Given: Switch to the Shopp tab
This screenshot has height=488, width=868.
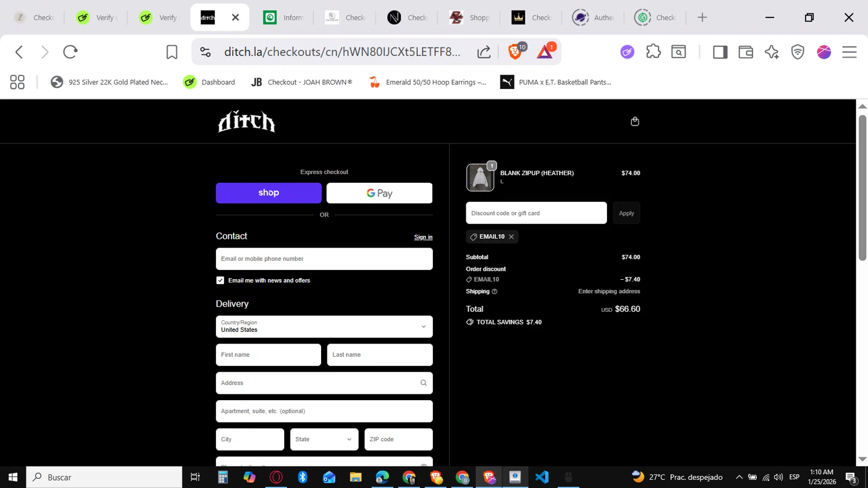Looking at the screenshot, I should click(470, 17).
